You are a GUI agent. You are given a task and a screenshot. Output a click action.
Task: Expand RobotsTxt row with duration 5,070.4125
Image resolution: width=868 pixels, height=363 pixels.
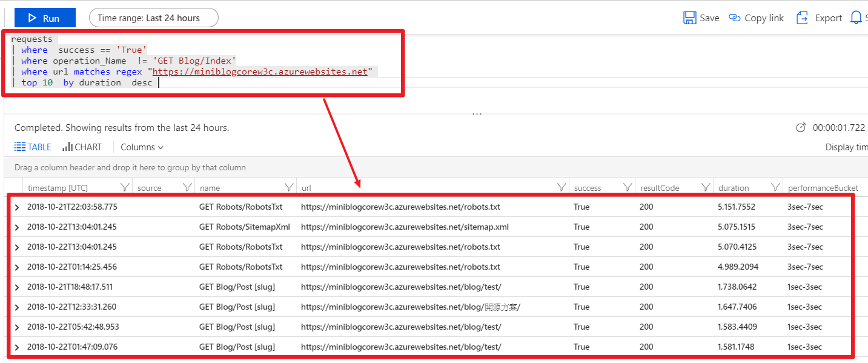(17, 247)
